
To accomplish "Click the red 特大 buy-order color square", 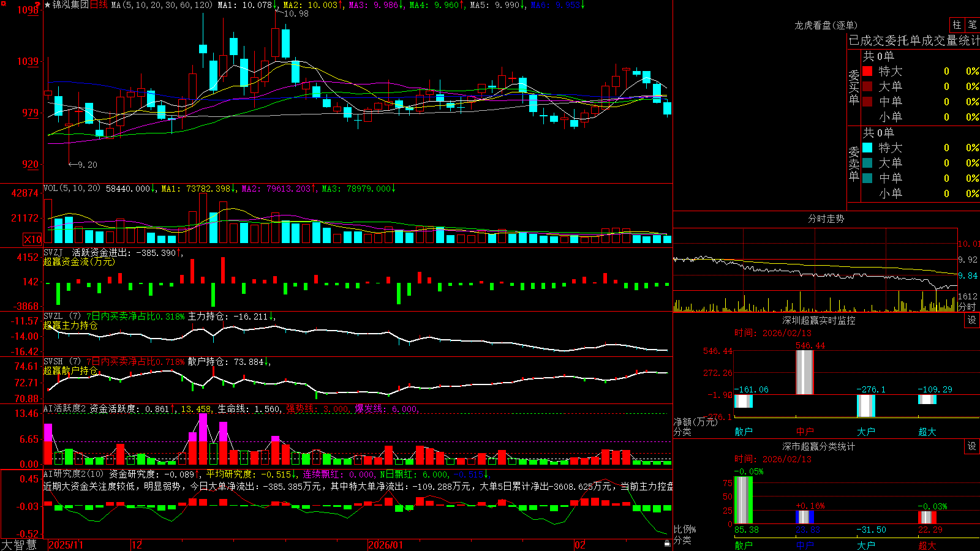I will tap(867, 71).
